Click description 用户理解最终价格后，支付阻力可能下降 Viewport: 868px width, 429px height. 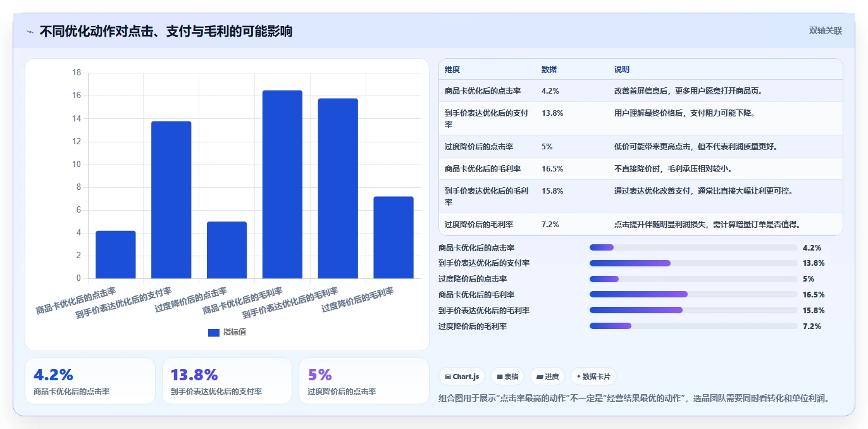click(685, 113)
